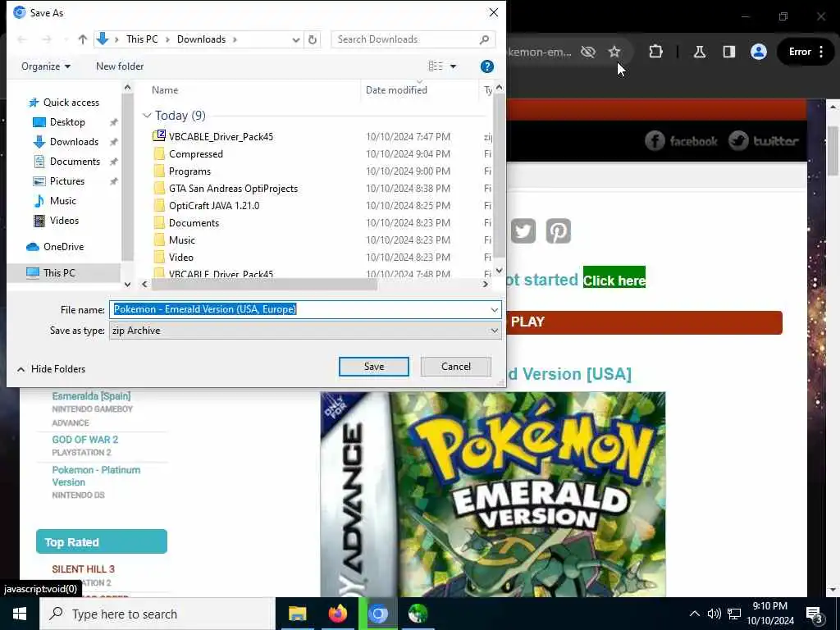Click the Pokemon Emerald cover image
840x630 pixels.
[x=493, y=495]
